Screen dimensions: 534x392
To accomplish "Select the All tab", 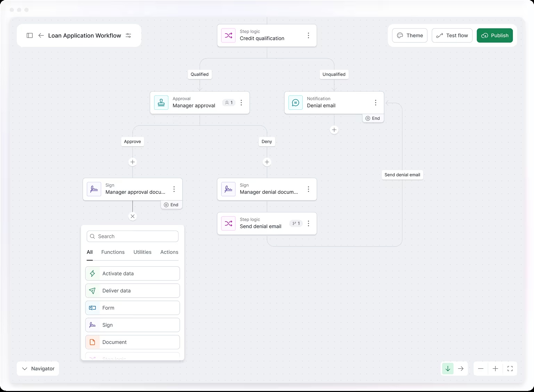I will point(90,252).
